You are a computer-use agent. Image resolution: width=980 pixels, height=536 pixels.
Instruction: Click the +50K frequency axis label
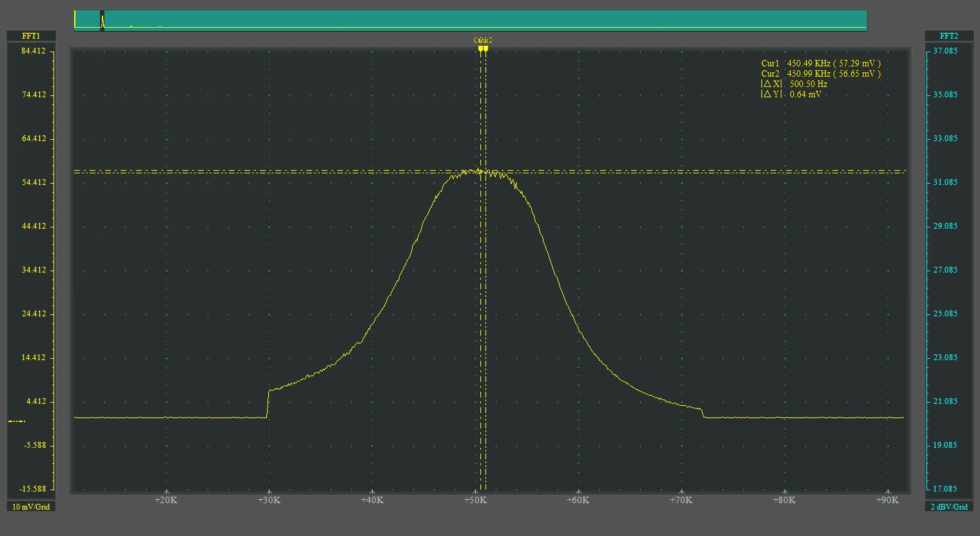(475, 500)
